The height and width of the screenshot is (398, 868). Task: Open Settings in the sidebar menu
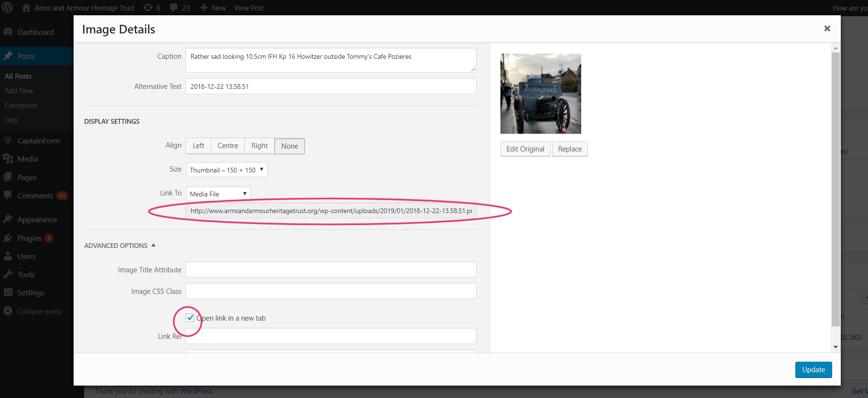(31, 292)
